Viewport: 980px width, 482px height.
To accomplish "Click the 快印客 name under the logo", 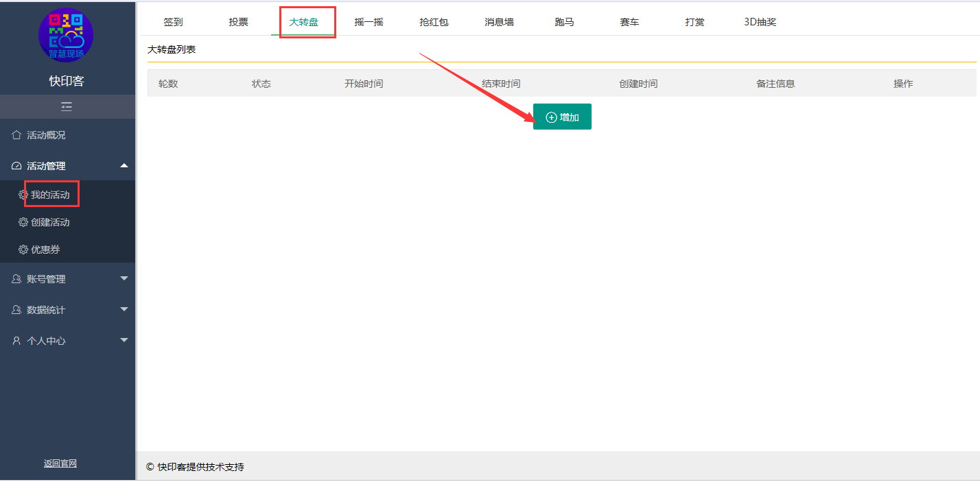I will (x=67, y=81).
